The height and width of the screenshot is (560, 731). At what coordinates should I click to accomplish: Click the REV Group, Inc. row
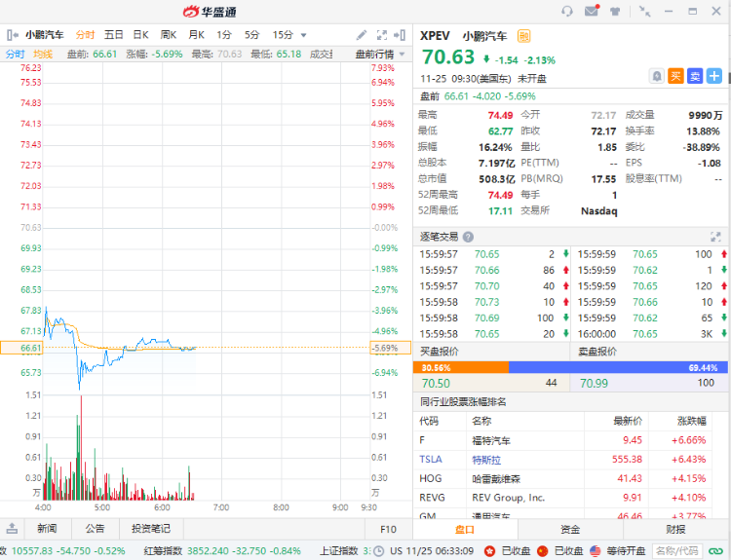tap(562, 498)
